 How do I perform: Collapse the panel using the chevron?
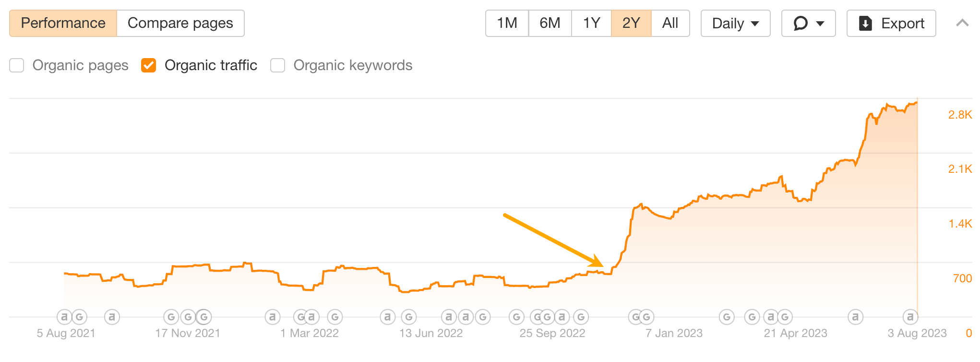coord(961,23)
